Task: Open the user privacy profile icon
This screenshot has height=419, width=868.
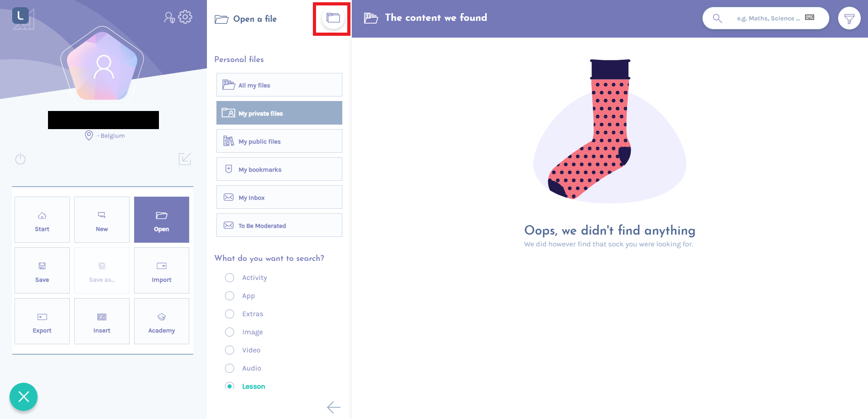Action: 169,18
